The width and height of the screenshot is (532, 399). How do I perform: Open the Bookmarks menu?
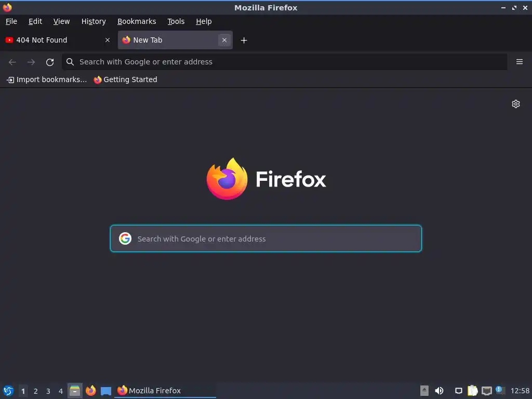tap(137, 21)
